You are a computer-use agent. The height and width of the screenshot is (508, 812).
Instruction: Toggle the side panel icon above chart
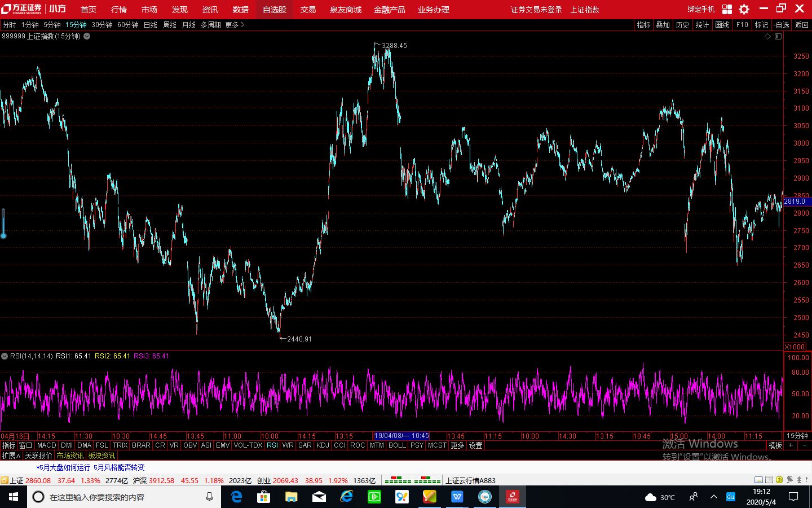click(778, 36)
